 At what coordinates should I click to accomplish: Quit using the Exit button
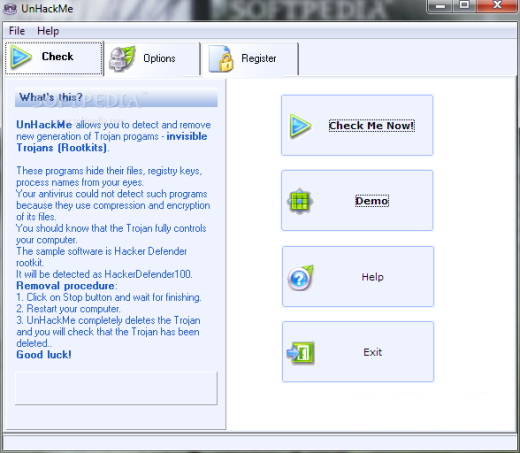pyautogui.click(x=358, y=352)
